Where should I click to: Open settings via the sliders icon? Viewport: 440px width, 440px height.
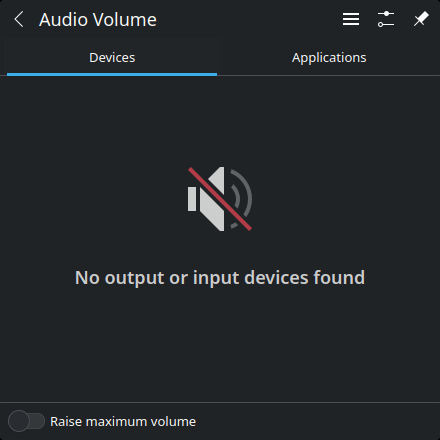point(386,19)
